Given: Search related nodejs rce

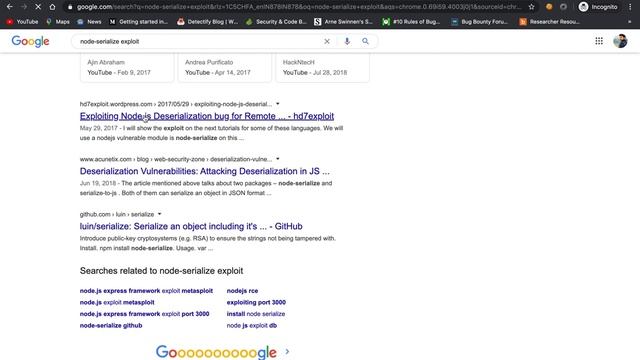Looking at the screenshot, I should tap(242, 291).
